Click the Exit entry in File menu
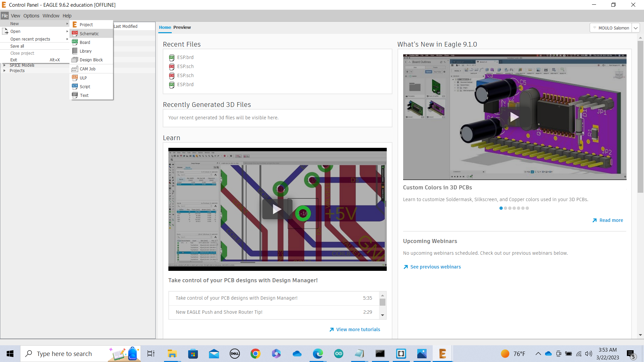The height and width of the screenshot is (362, 644). tap(35, 60)
